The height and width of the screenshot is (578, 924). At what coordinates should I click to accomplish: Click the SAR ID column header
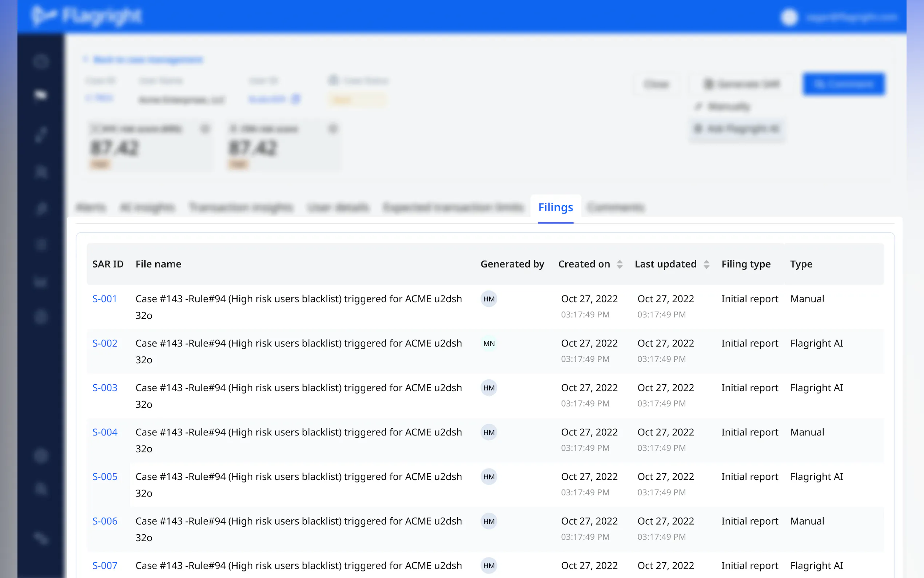coord(108,264)
